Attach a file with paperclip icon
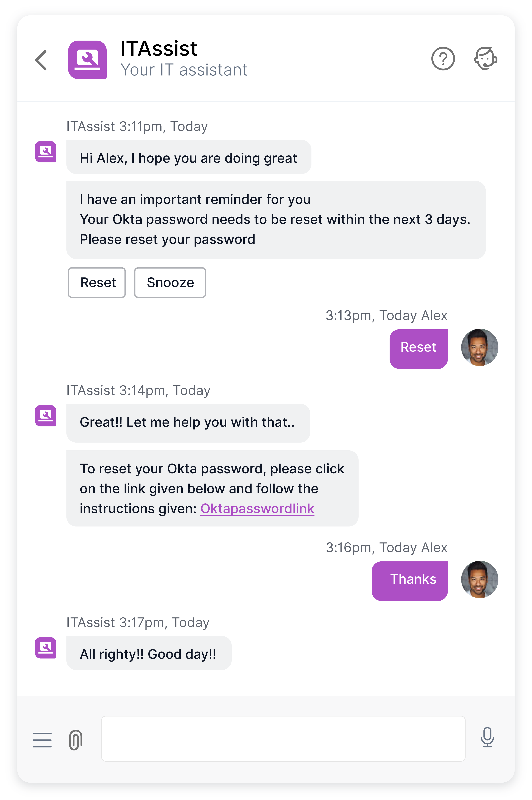 (x=76, y=740)
